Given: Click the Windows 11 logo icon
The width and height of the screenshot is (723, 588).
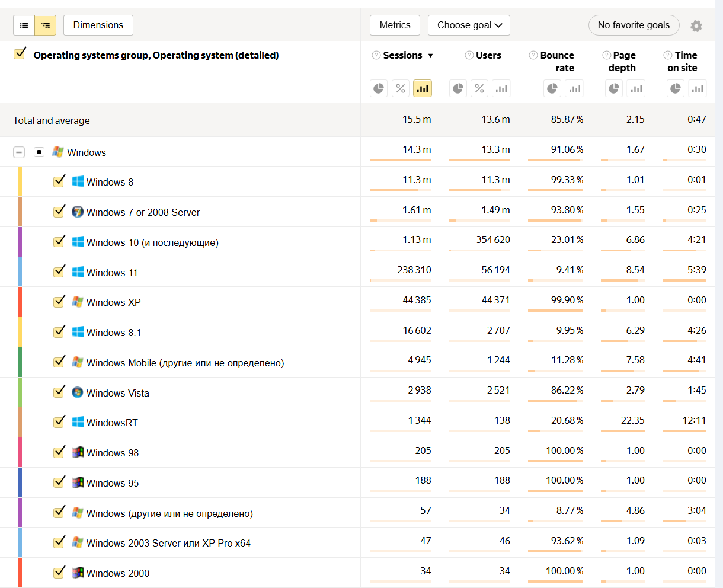Looking at the screenshot, I should [x=78, y=272].
